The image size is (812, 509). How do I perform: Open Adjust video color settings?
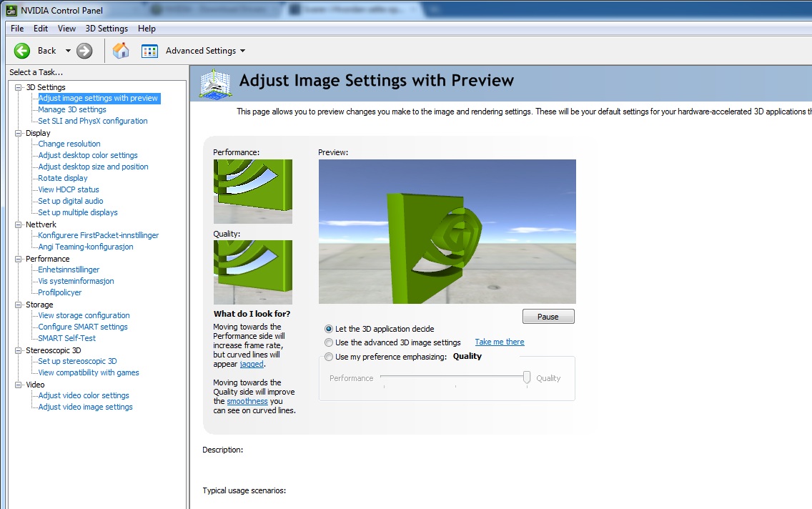click(x=84, y=395)
